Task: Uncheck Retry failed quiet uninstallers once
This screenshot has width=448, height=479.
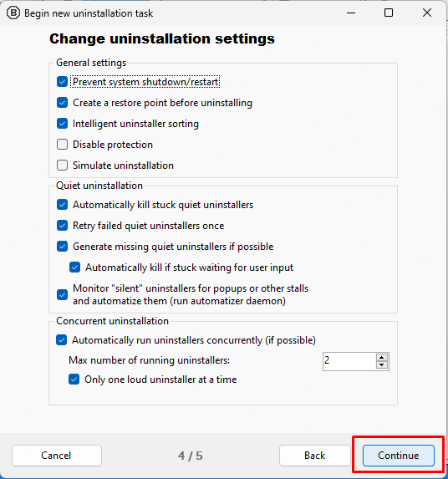Action: pos(63,226)
